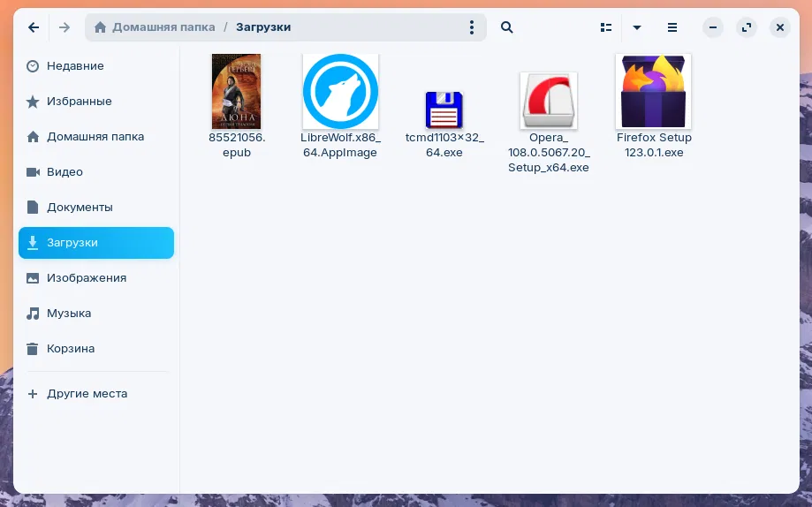
Task: Open the three-dot path bar menu
Action: pyautogui.click(x=471, y=27)
